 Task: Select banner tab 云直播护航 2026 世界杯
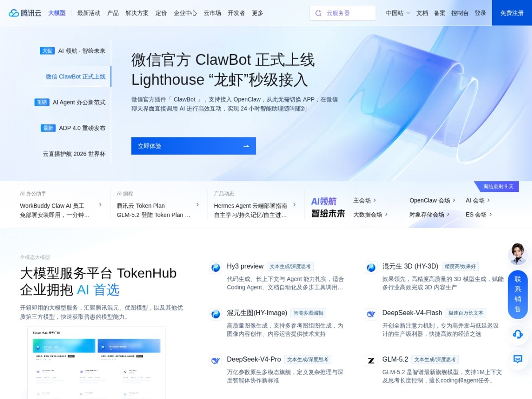[x=74, y=154]
